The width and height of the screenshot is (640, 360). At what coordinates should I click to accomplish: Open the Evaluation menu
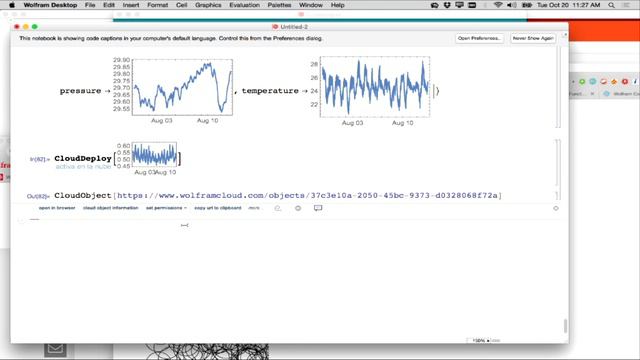tap(244, 5)
